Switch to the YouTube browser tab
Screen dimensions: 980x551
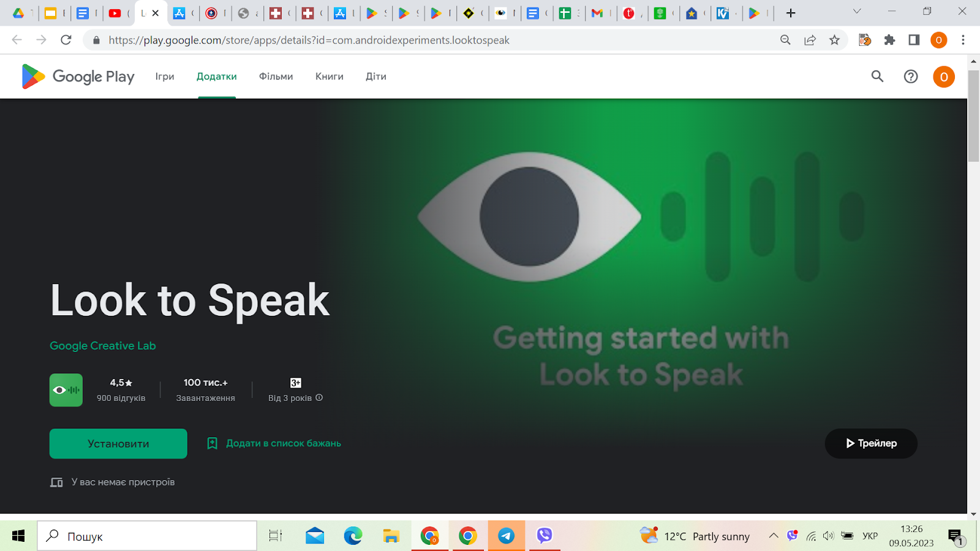click(115, 13)
